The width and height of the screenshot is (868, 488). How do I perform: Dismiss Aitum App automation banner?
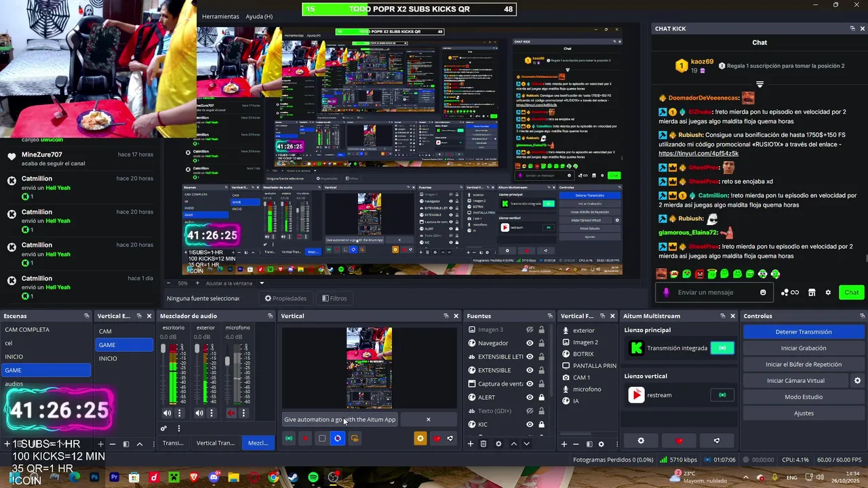click(x=428, y=420)
